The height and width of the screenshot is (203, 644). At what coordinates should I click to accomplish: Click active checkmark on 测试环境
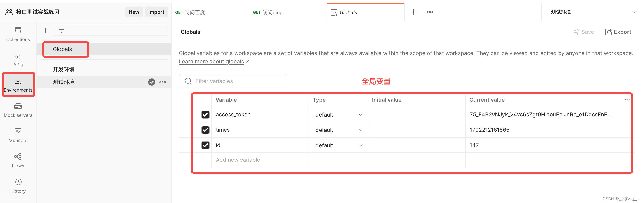pyautogui.click(x=152, y=82)
